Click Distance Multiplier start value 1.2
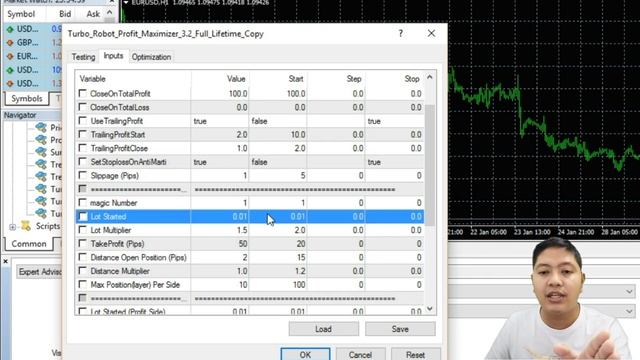 pyautogui.click(x=300, y=271)
